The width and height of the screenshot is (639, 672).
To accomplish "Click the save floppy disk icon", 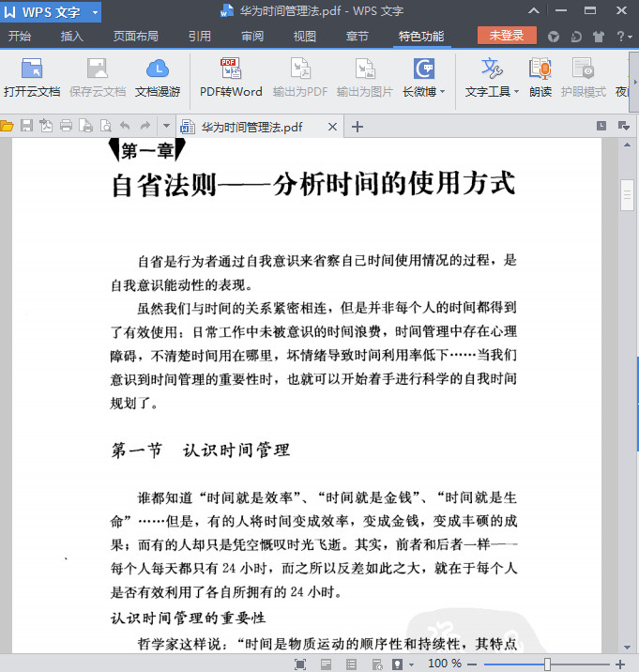I will pos(26,126).
